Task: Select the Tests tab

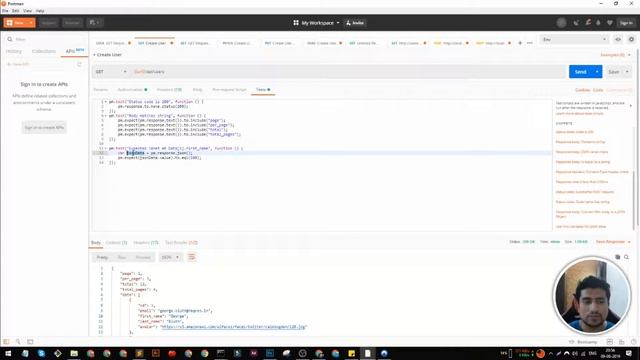Action: 263,89
